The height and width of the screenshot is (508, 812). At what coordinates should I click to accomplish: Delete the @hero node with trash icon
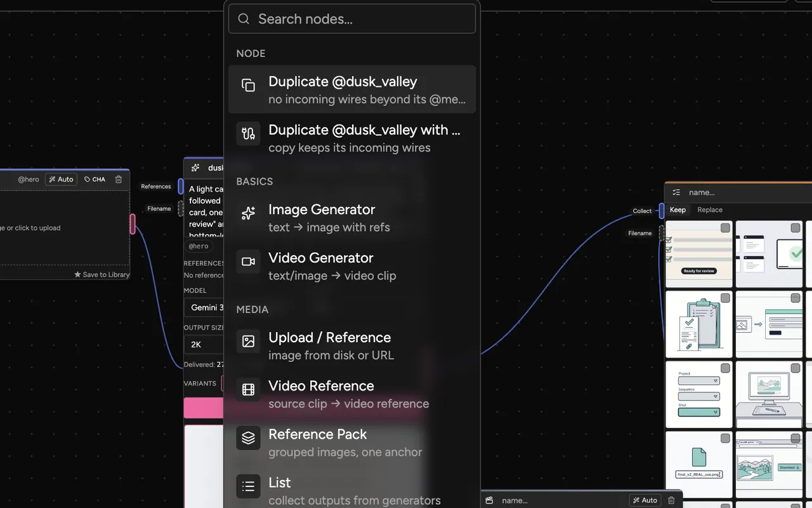coord(119,180)
